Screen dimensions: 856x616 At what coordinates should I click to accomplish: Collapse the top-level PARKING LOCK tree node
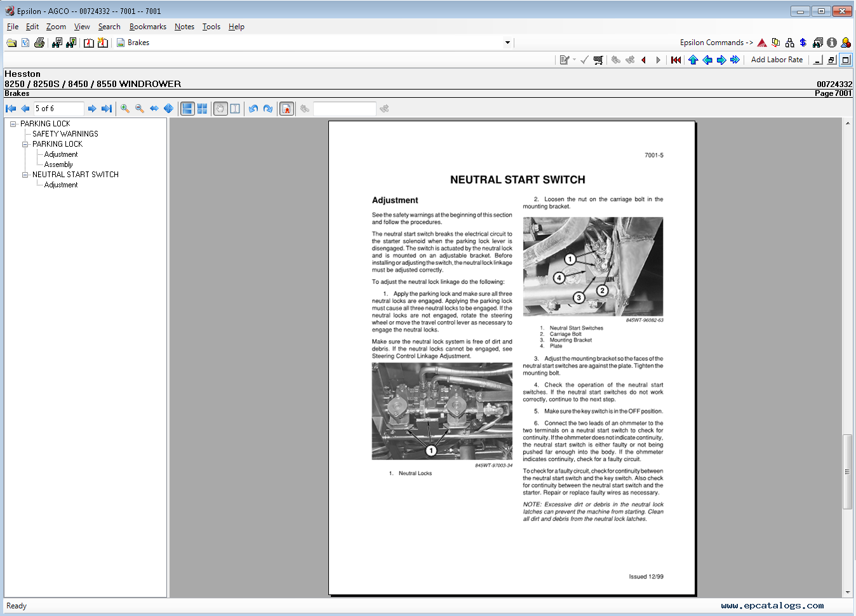13,124
